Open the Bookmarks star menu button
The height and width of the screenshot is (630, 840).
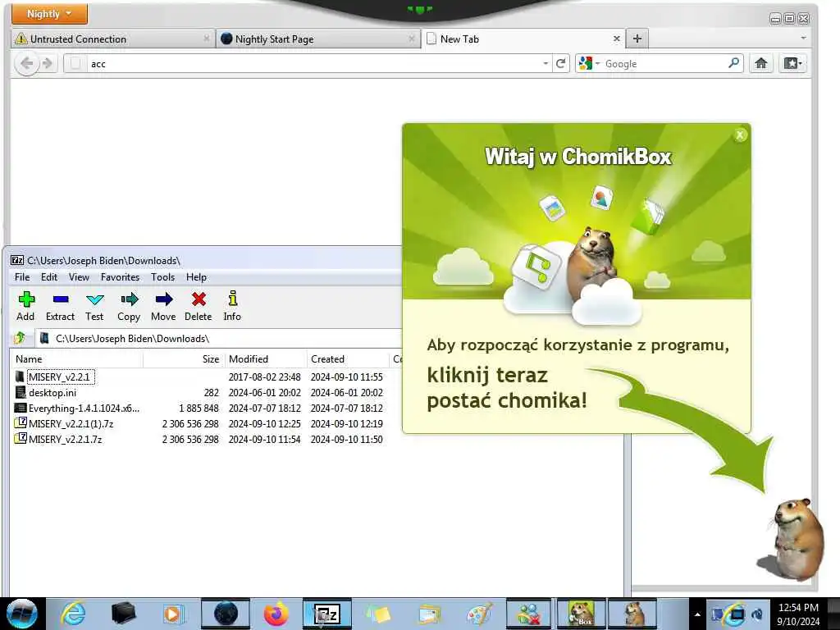tap(792, 64)
